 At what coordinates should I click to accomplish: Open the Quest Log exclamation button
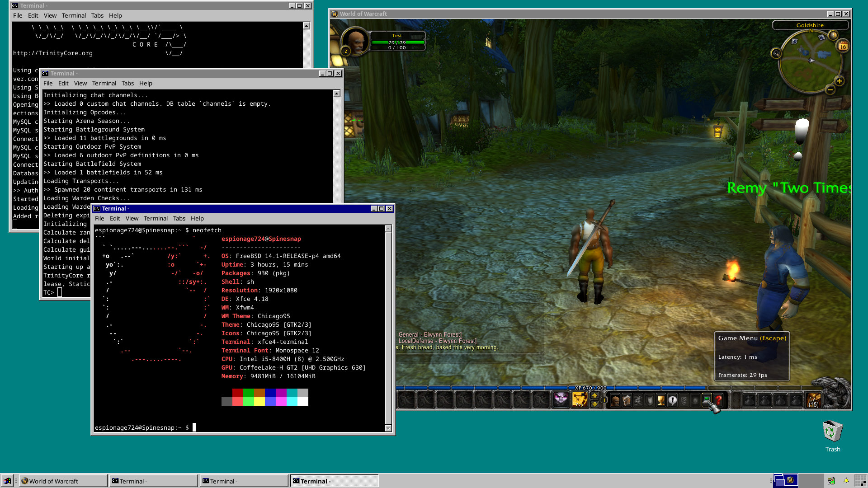pyautogui.click(x=673, y=400)
